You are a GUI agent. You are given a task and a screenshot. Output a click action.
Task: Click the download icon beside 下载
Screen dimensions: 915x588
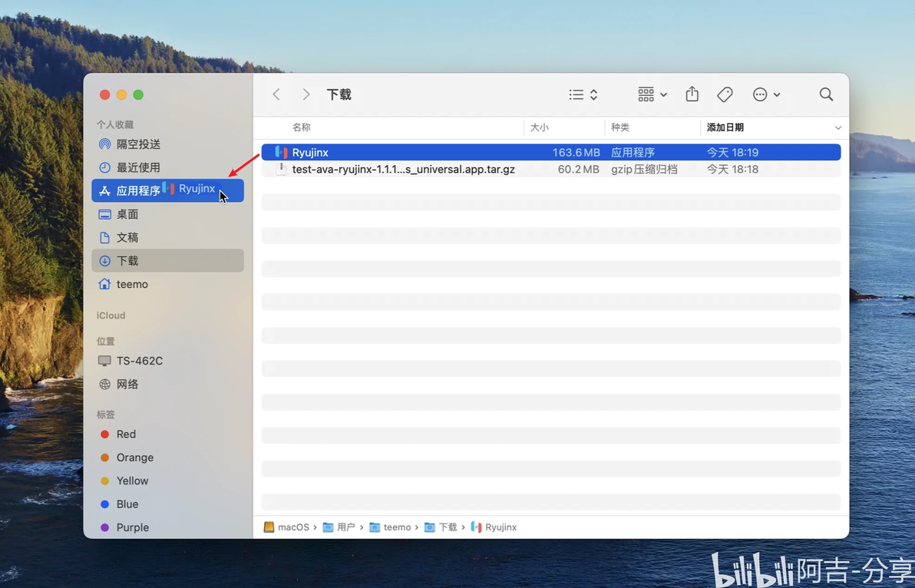point(104,261)
